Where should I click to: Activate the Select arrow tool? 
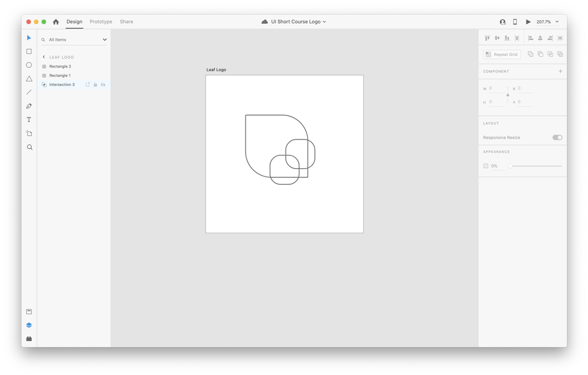pyautogui.click(x=29, y=38)
